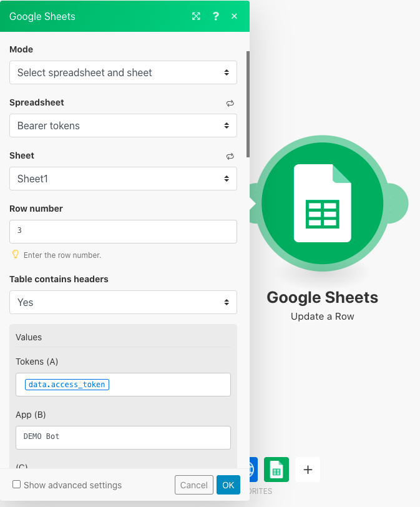Open help for the Google Sheets module
Screen dimensions: 420x507
point(215,16)
